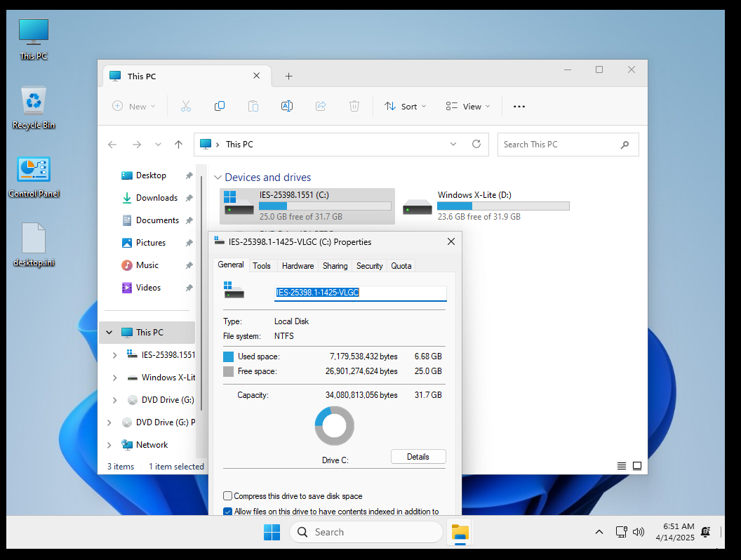The width and height of the screenshot is (741, 560).
Task: Click the Search This PC field
Action: click(568, 145)
